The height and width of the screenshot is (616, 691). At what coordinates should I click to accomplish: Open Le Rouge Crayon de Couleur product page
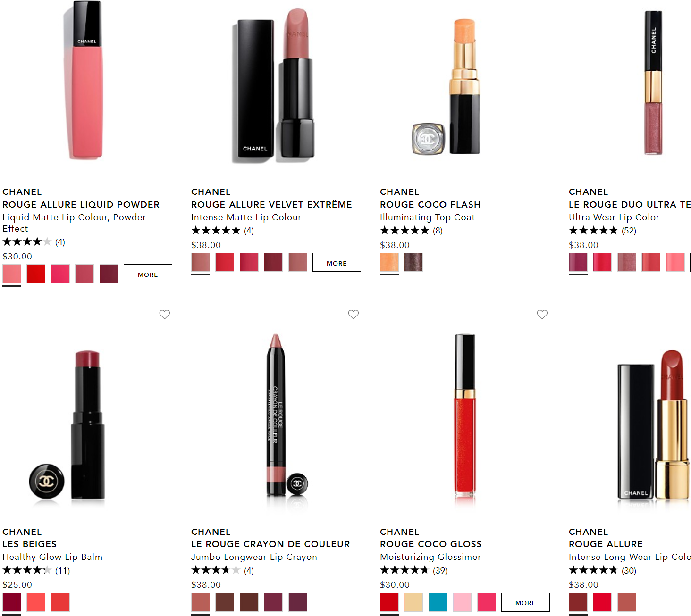coord(270,544)
